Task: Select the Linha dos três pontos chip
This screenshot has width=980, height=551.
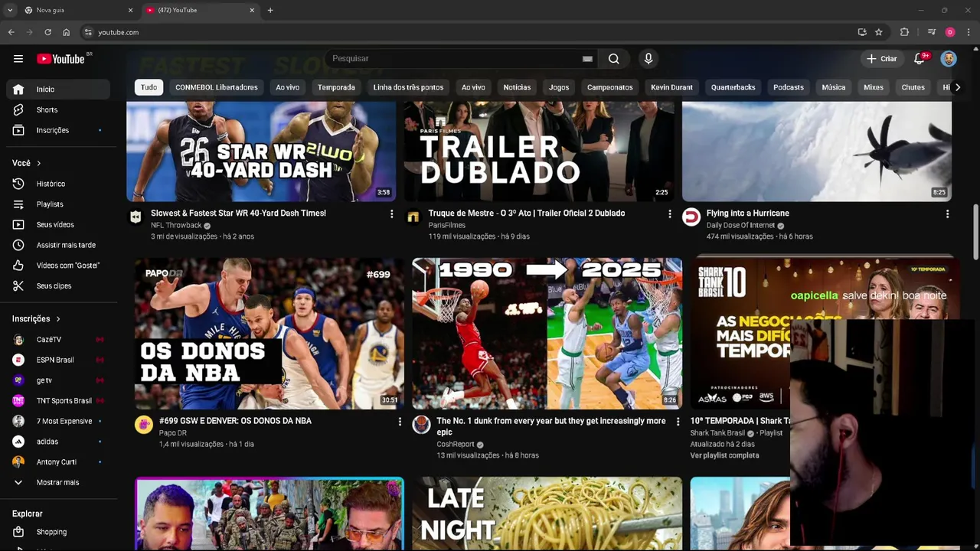Action: [x=408, y=87]
